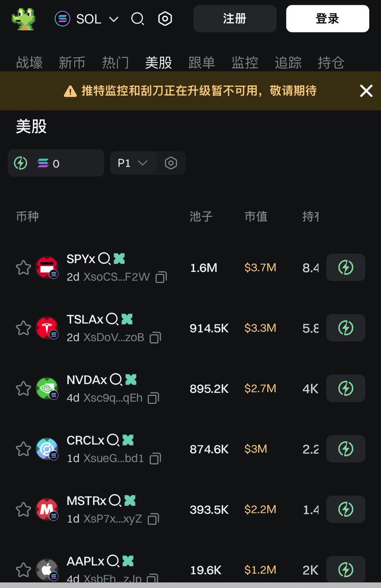Star the NVDAx token
The image size is (381, 588).
click(24, 389)
